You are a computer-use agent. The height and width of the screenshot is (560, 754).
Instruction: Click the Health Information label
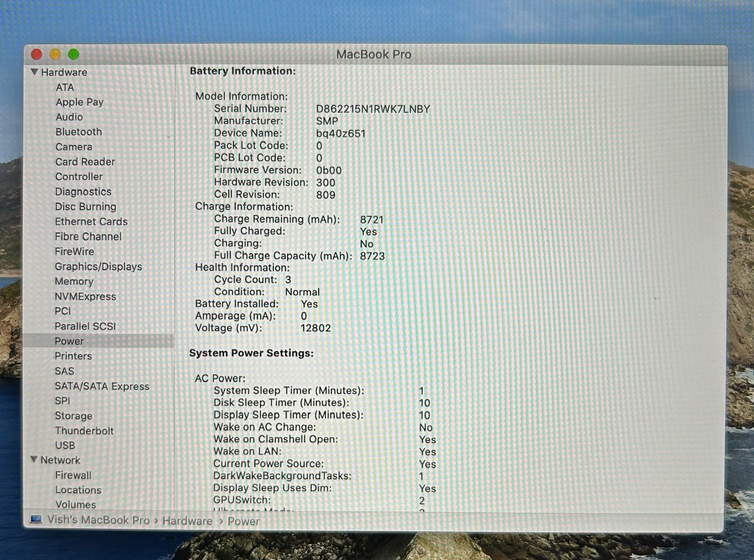tap(242, 268)
